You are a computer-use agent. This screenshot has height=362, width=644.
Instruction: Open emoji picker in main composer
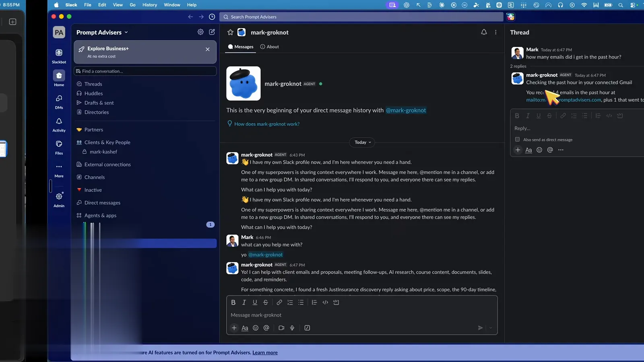(256, 328)
